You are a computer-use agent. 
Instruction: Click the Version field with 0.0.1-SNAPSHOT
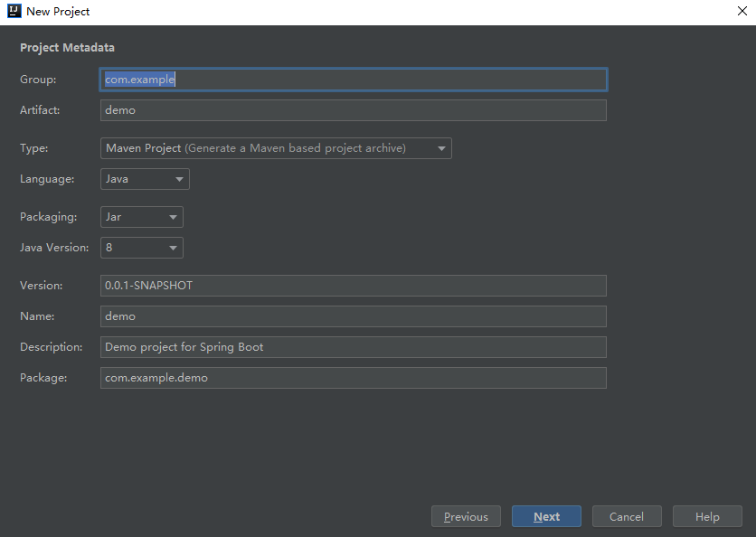pyautogui.click(x=353, y=286)
